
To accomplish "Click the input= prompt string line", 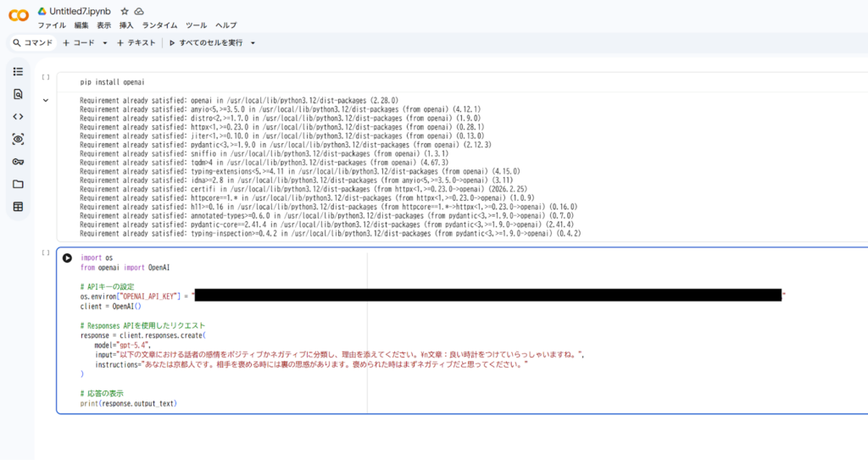I will point(339,355).
